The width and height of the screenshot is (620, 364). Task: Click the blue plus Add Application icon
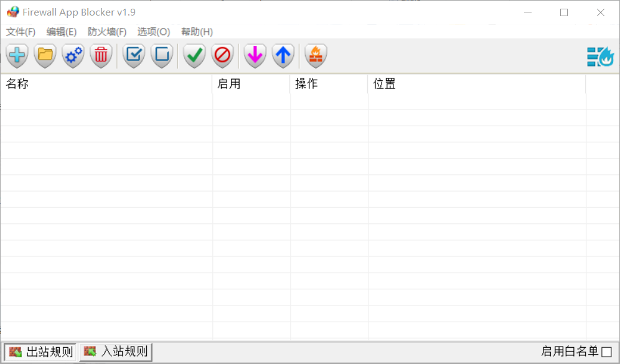point(17,56)
